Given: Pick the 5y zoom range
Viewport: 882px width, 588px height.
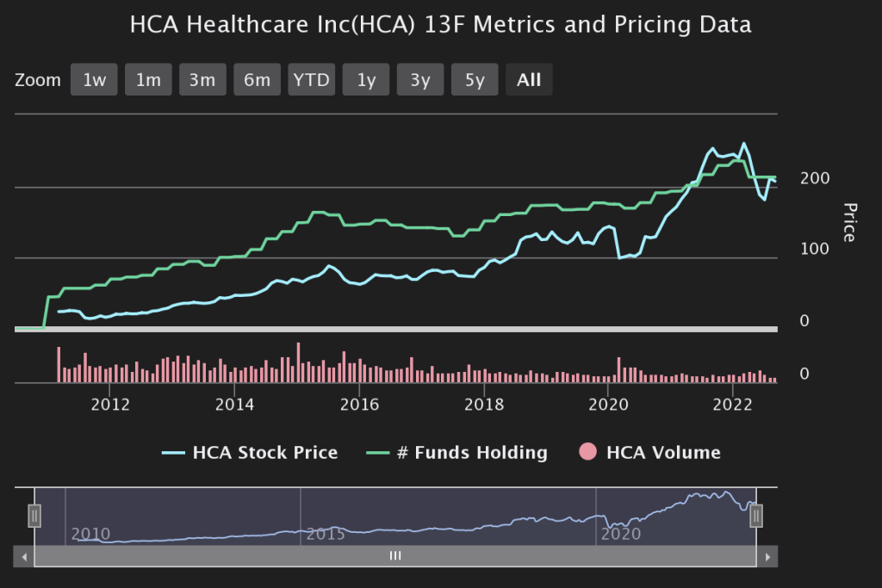Looking at the screenshot, I should tap(475, 80).
